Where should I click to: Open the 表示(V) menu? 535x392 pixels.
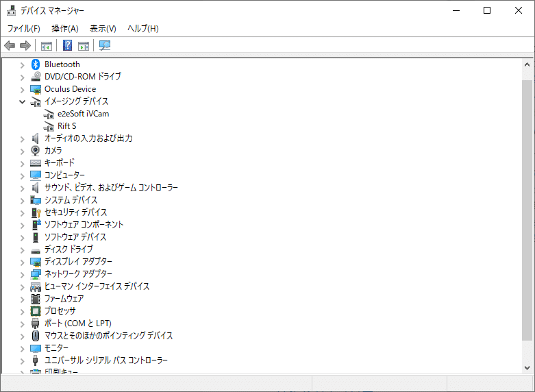pyautogui.click(x=103, y=28)
